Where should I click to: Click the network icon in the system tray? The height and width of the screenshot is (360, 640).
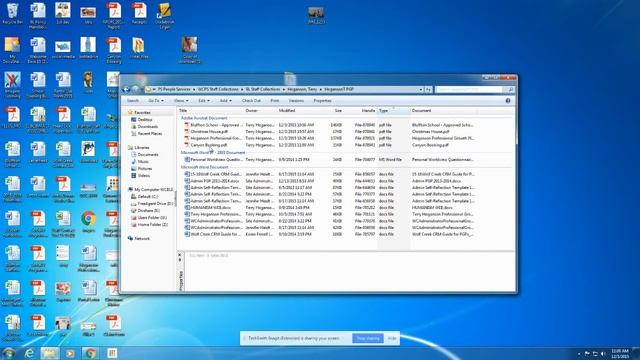pyautogui.click(x=595, y=353)
